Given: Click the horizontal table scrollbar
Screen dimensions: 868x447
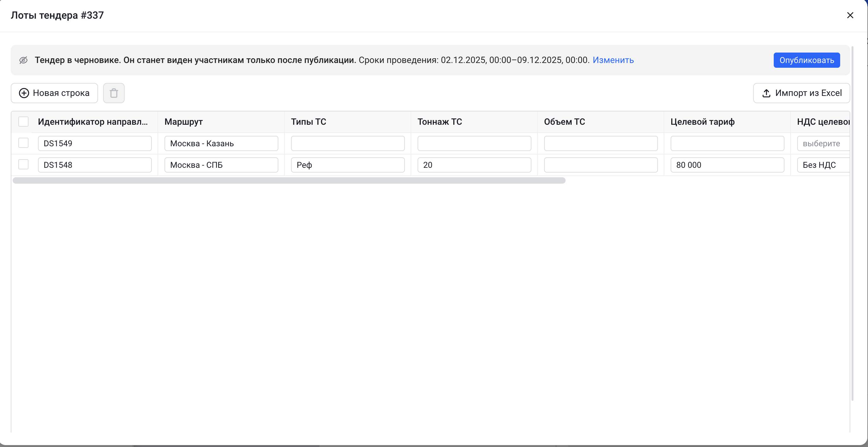Looking at the screenshot, I should point(289,180).
